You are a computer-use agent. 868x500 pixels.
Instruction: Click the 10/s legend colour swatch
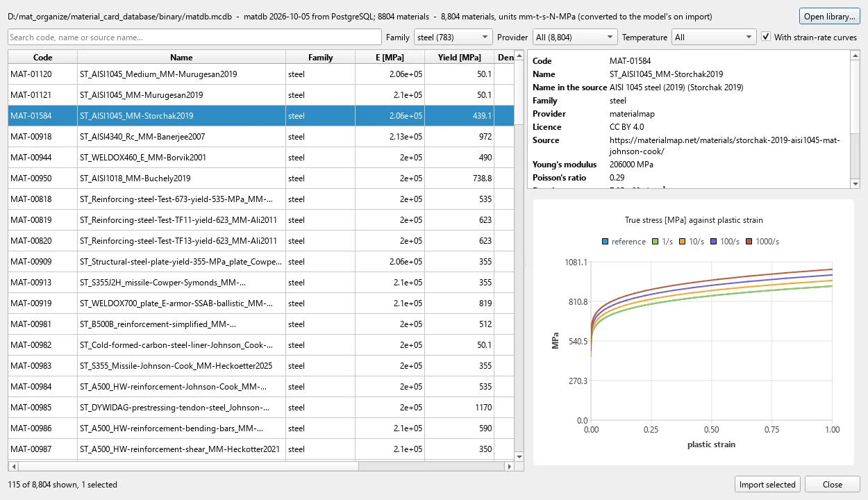pos(682,242)
